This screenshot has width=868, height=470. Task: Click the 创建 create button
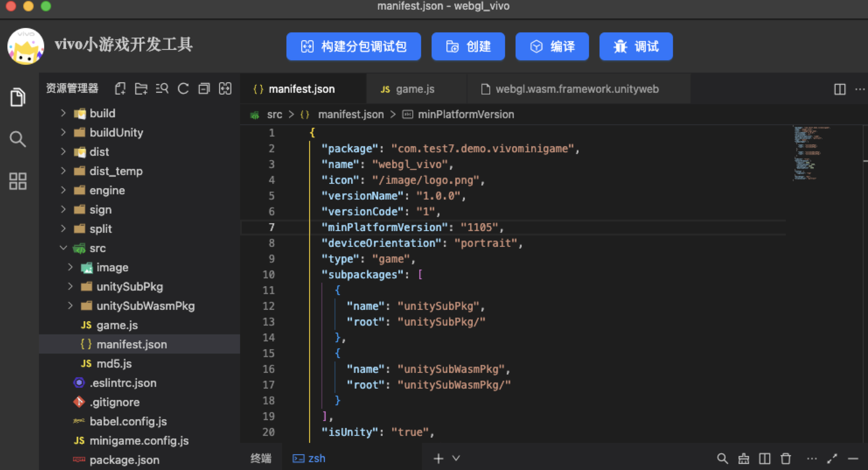pos(468,46)
